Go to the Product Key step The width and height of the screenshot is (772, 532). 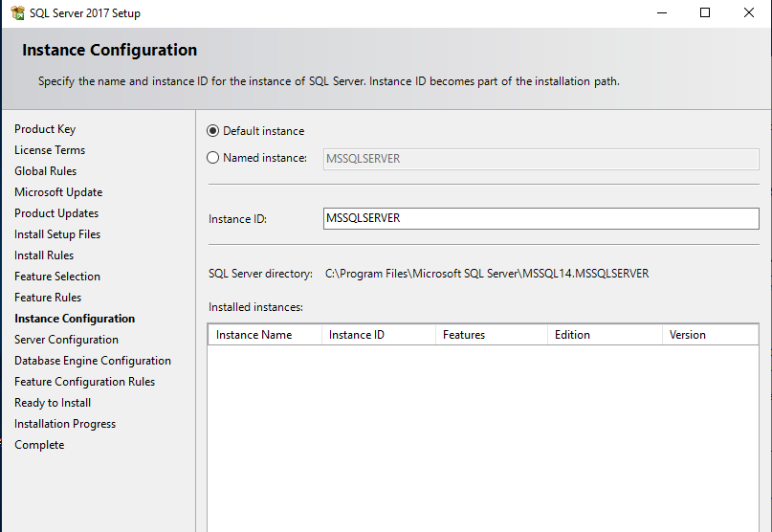[45, 129]
